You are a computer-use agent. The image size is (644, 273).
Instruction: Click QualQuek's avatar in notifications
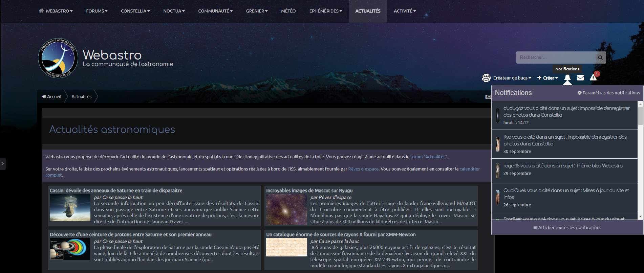(497, 197)
